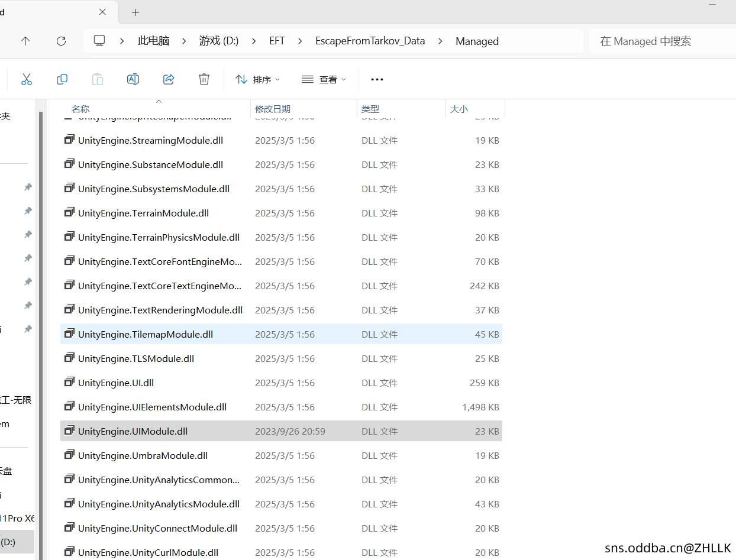Screen dimensions: 736x560
Task: Open the 排序 sort dropdown
Action: [257, 79]
